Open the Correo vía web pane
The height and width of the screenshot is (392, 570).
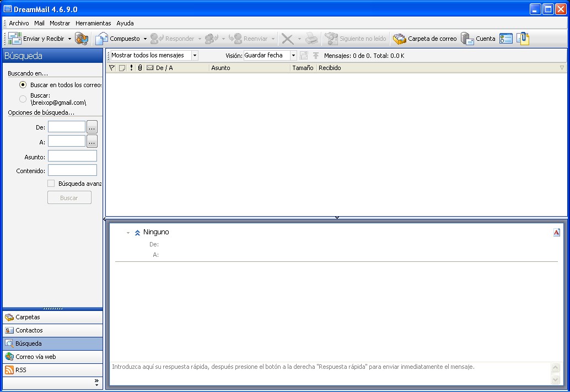(x=53, y=357)
